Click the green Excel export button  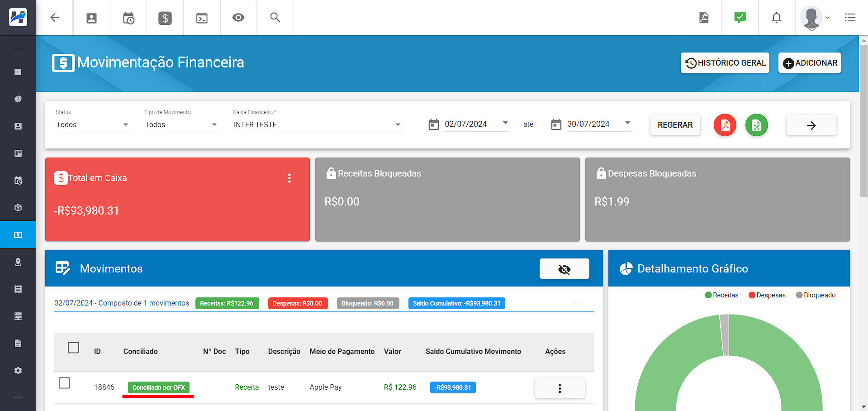click(x=756, y=125)
